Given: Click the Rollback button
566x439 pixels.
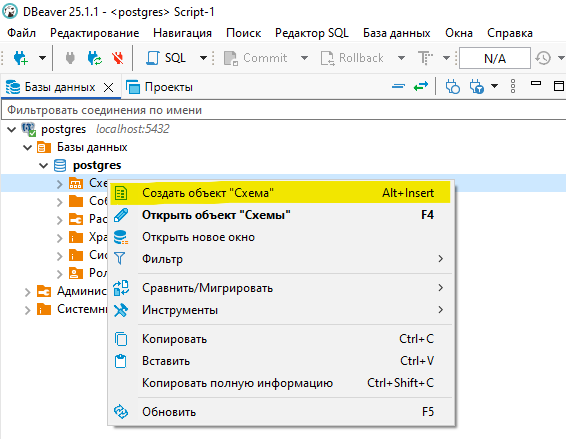Looking at the screenshot, I should [352, 58].
